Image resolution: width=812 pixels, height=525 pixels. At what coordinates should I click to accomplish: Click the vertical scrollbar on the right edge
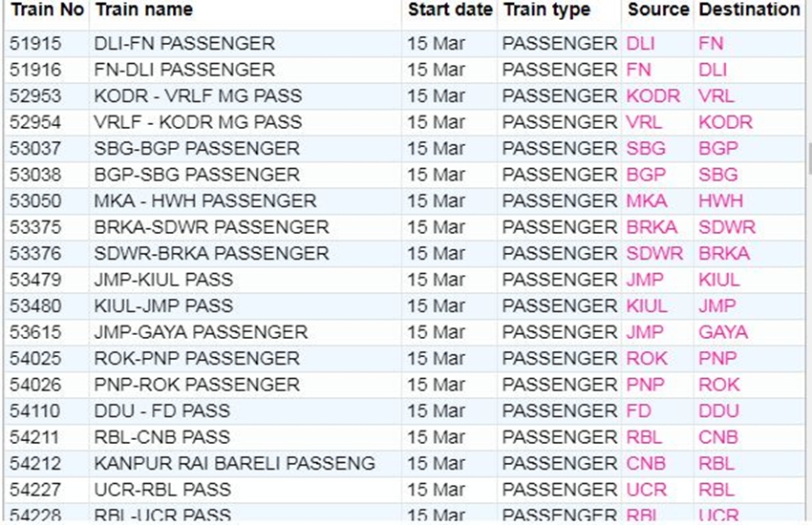[x=808, y=157]
